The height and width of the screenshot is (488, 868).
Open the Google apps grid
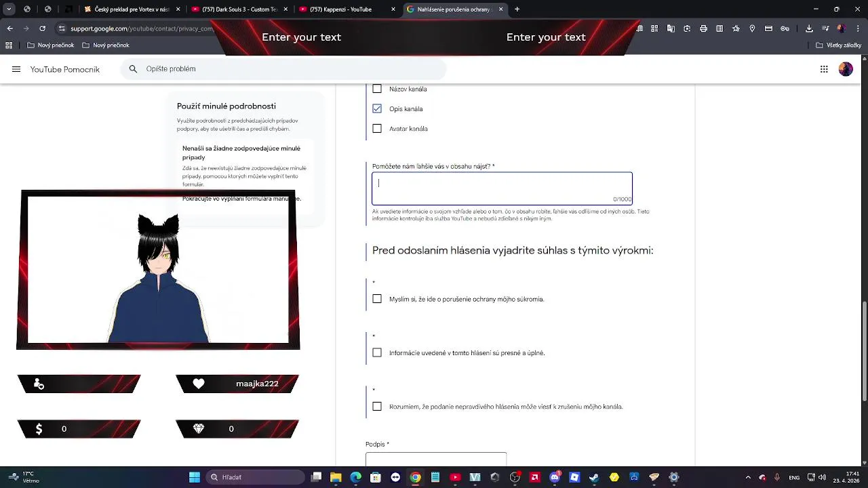coord(824,69)
